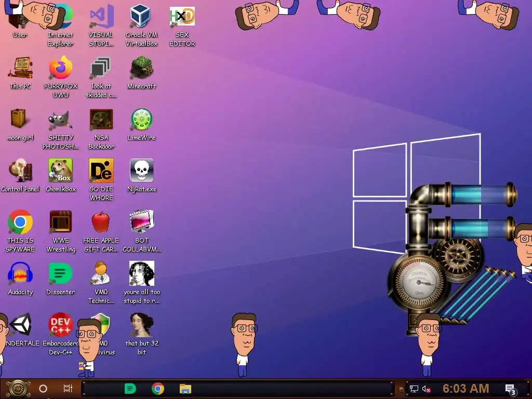Open the 'youre all too stupid to r...' icon
Screen dimensions: 532x399
pyautogui.click(x=142, y=283)
